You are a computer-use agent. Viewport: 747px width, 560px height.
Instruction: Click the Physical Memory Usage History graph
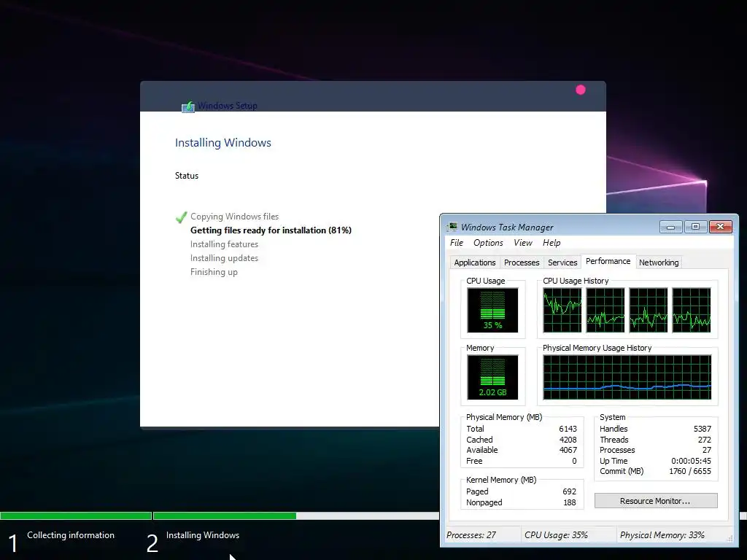(x=627, y=377)
